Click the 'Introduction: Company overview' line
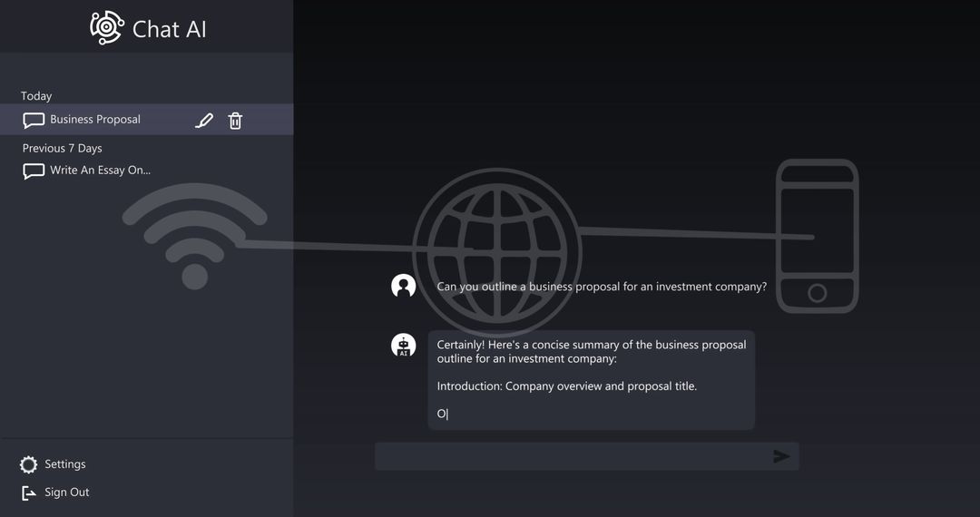980x517 pixels. 567,385
